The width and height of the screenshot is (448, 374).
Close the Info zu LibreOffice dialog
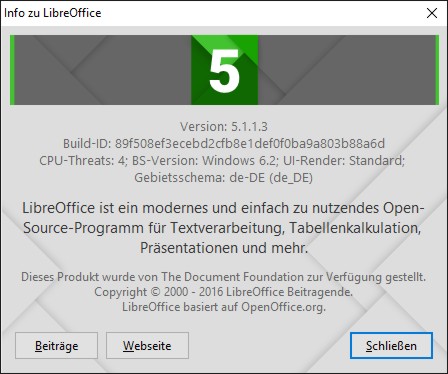[x=432, y=13]
